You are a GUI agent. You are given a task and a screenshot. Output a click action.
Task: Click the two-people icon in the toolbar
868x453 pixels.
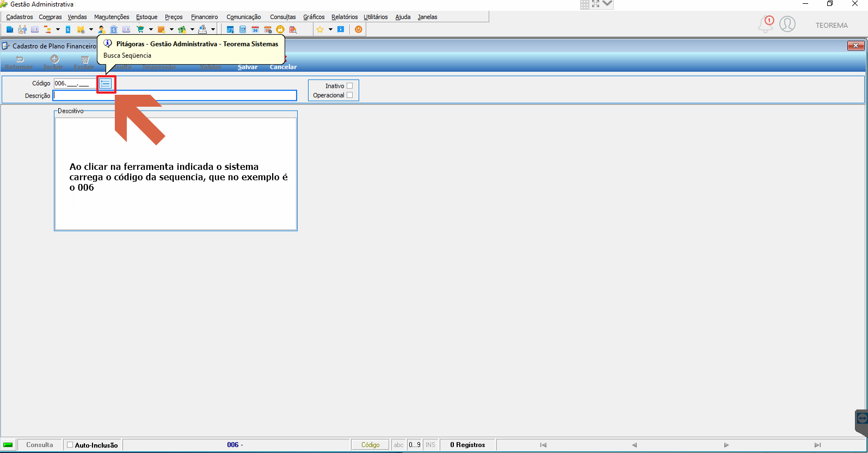point(22,29)
